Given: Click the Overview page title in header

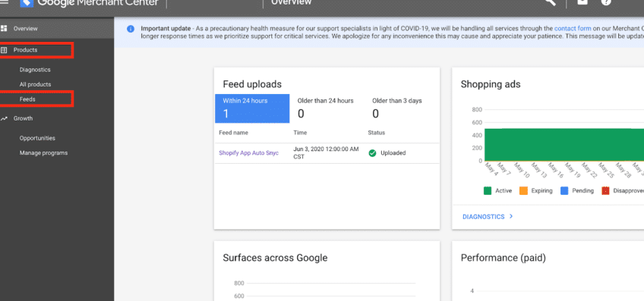Looking at the screenshot, I should click(291, 2).
